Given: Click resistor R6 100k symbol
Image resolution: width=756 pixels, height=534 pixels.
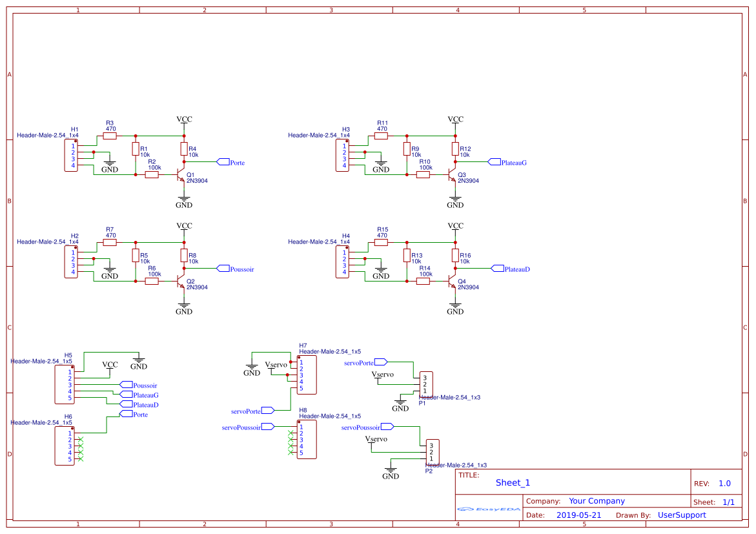Looking at the screenshot, I should pyautogui.click(x=152, y=282).
